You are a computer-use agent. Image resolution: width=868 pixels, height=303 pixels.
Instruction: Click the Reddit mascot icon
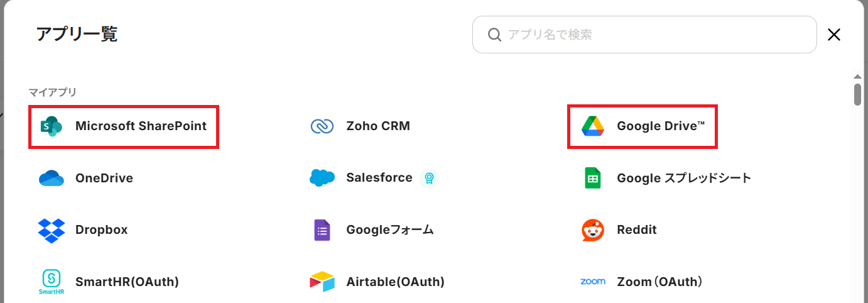[x=592, y=230]
